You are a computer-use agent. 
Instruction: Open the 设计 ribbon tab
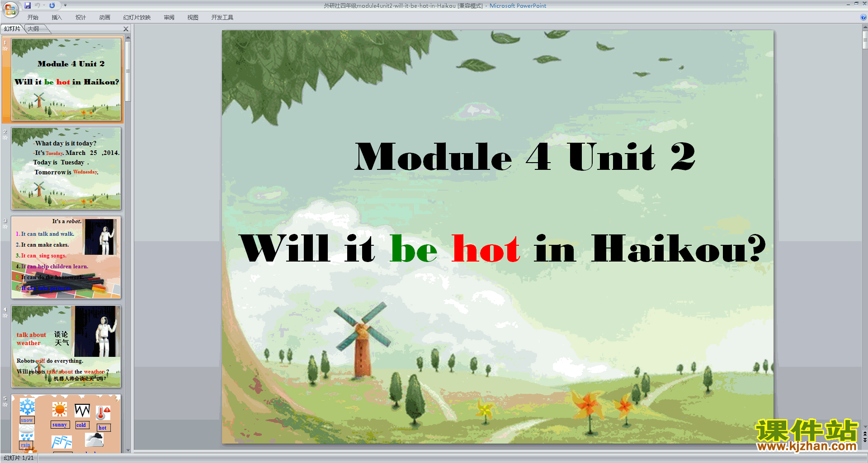point(80,18)
